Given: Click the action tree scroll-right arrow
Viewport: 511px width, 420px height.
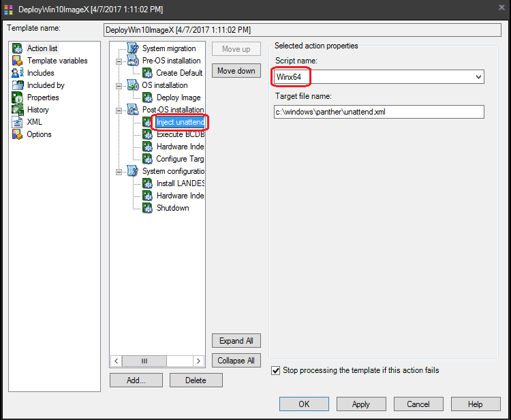Looking at the screenshot, I should coord(198,361).
